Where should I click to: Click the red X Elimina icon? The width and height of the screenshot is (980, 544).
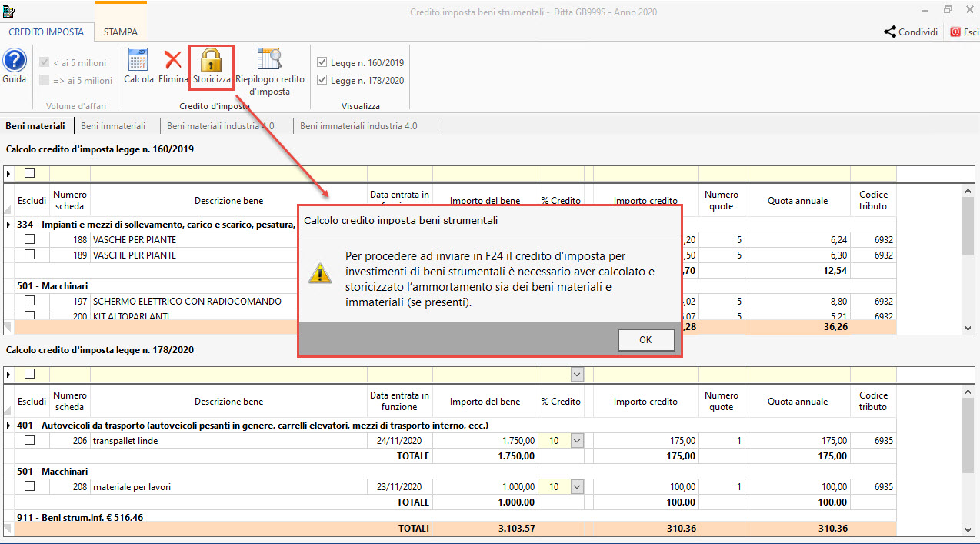[174, 60]
